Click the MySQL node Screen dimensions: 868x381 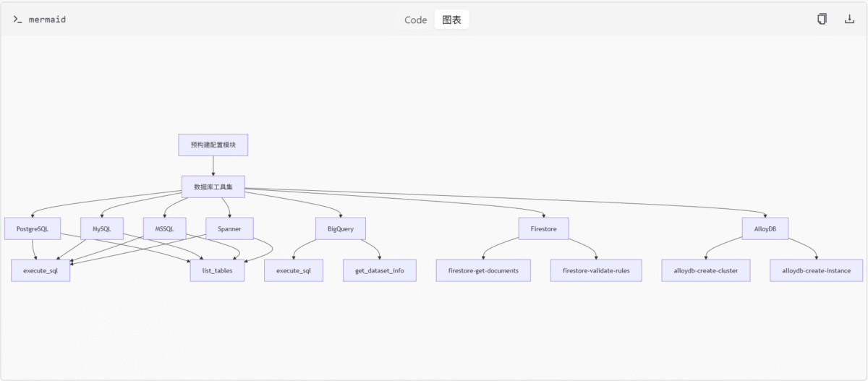pos(102,228)
